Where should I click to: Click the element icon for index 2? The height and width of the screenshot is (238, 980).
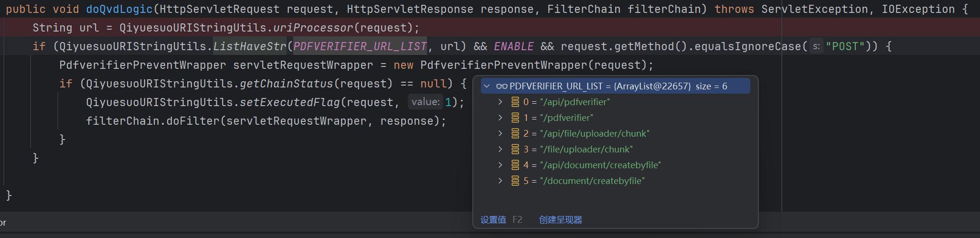point(515,133)
